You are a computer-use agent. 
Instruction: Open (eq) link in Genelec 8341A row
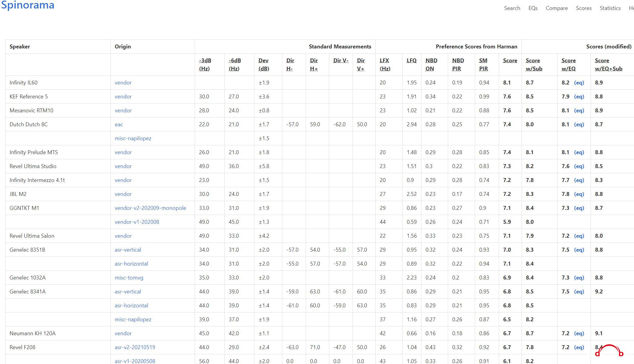coord(579,292)
